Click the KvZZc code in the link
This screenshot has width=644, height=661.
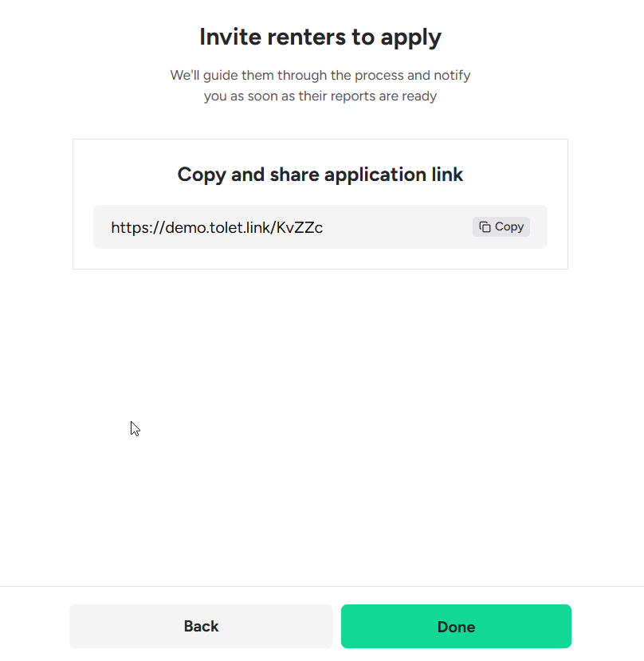pyautogui.click(x=300, y=227)
